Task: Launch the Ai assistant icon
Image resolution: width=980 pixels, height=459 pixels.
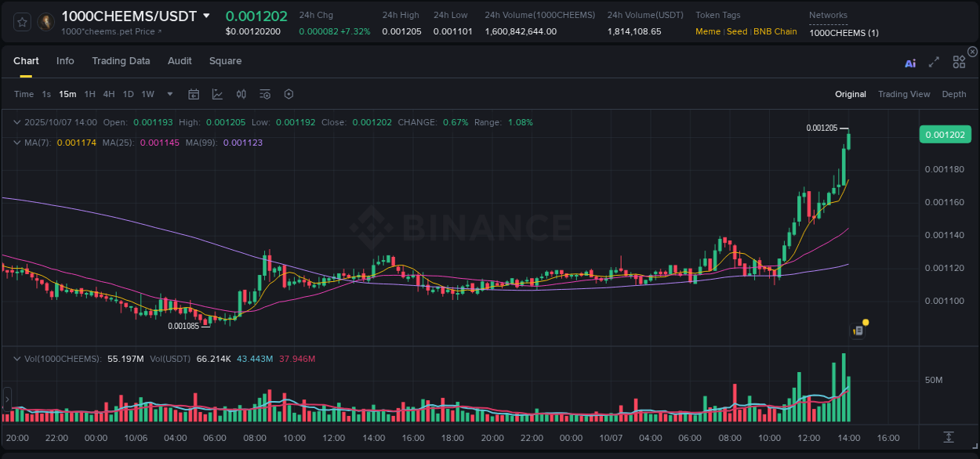Action: (909, 62)
